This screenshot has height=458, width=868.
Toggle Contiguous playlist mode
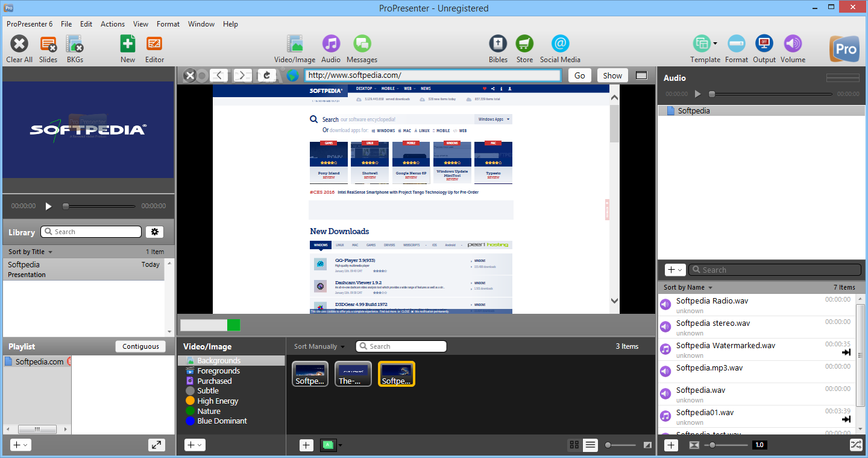[x=140, y=346]
